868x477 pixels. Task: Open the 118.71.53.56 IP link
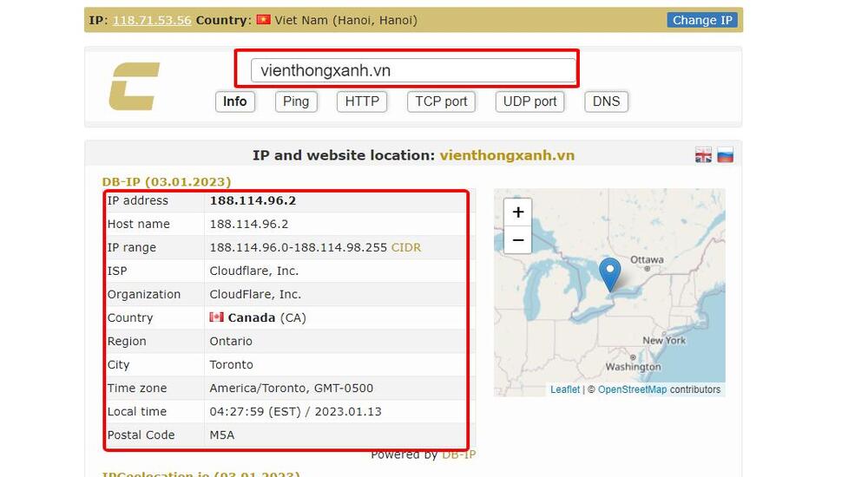(152, 20)
